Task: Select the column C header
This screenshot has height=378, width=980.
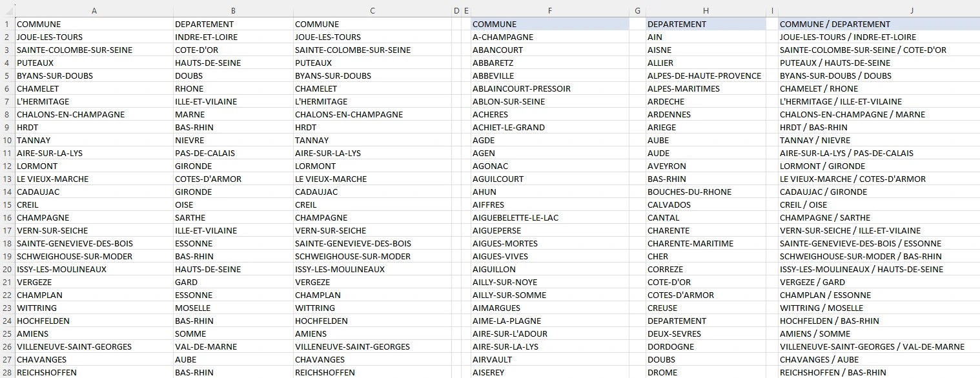Action: pyautogui.click(x=372, y=10)
